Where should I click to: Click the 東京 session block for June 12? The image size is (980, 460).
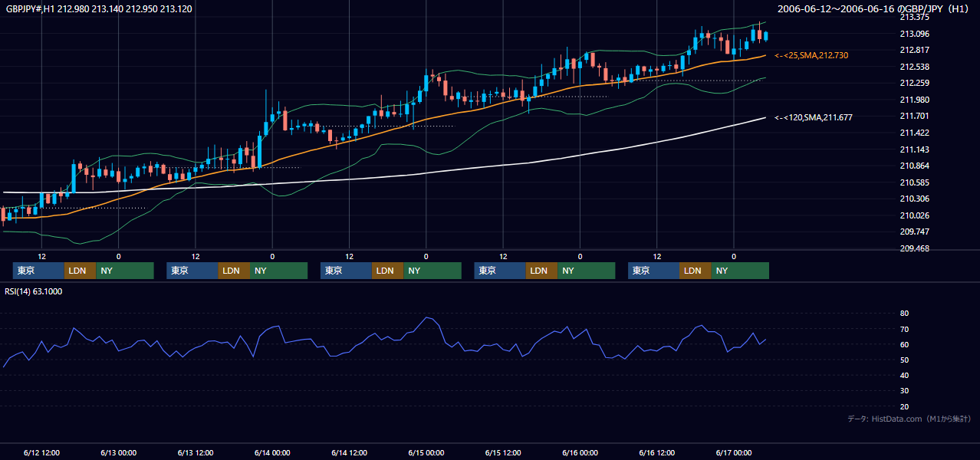click(x=38, y=271)
